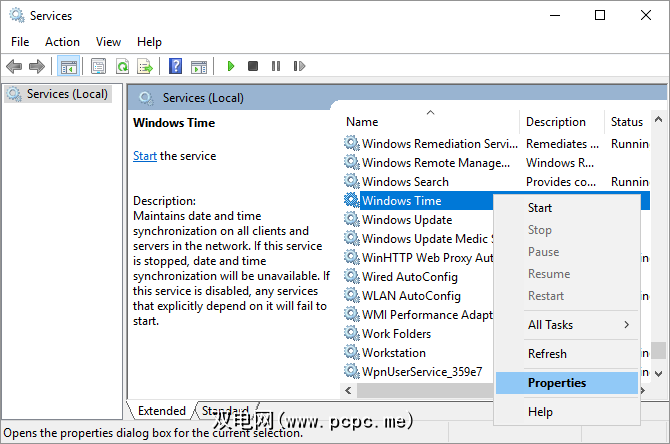Click the horizontal scrollbar left arrow
670x444 pixels.
tap(349, 390)
